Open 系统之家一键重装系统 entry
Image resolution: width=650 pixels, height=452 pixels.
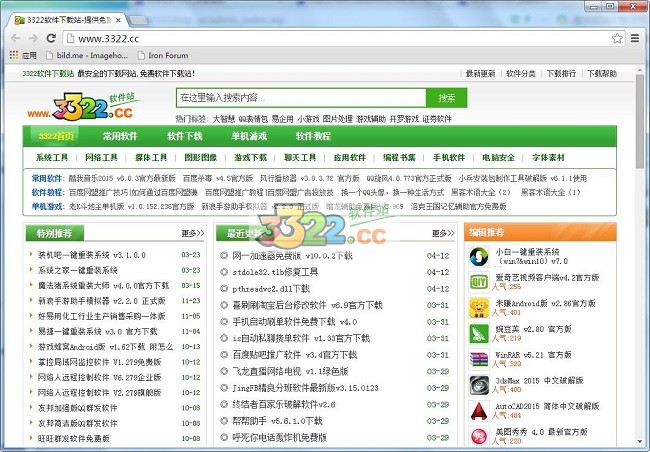[78, 270]
